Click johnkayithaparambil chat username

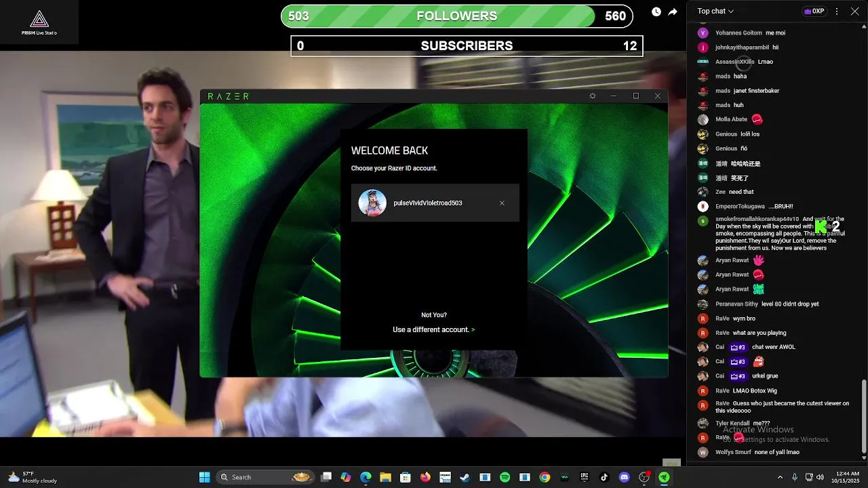(x=742, y=47)
